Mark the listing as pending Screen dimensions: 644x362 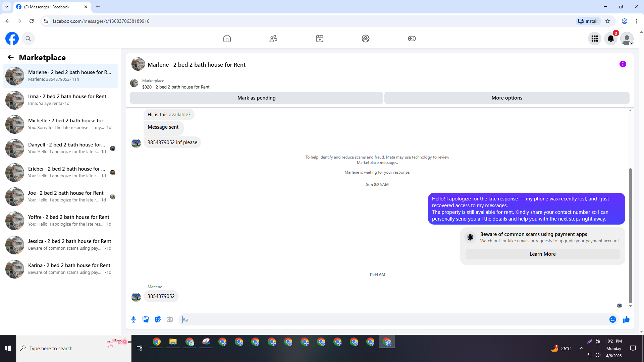[x=257, y=98]
